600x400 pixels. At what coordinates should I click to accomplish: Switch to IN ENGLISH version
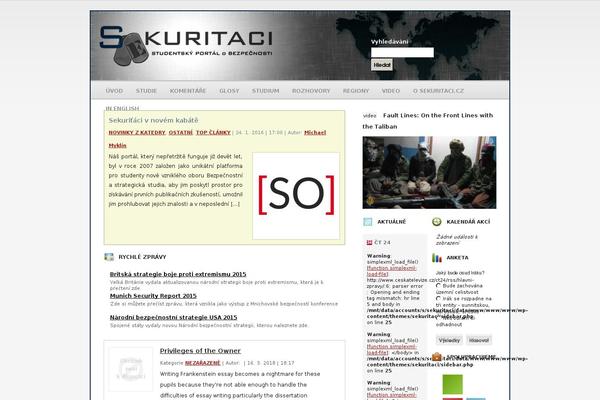tap(122, 108)
